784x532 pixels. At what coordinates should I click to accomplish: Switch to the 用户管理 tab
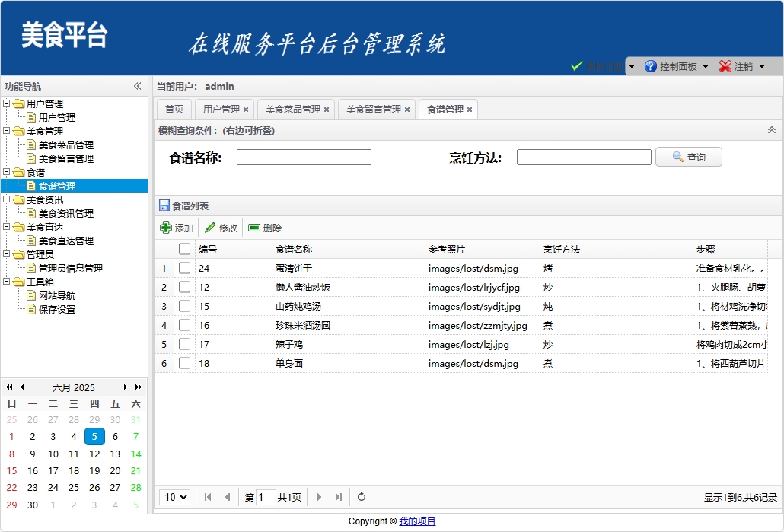pos(221,110)
